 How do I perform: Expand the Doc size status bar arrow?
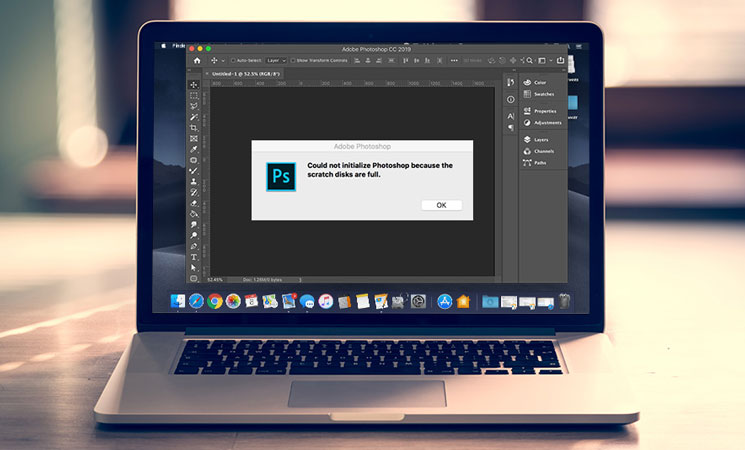coord(300,279)
